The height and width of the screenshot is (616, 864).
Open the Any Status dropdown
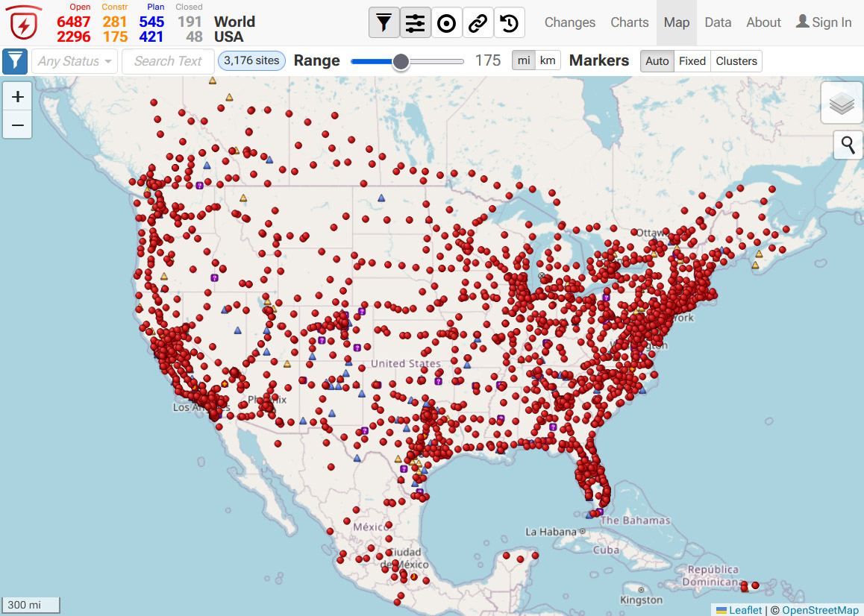[74, 60]
